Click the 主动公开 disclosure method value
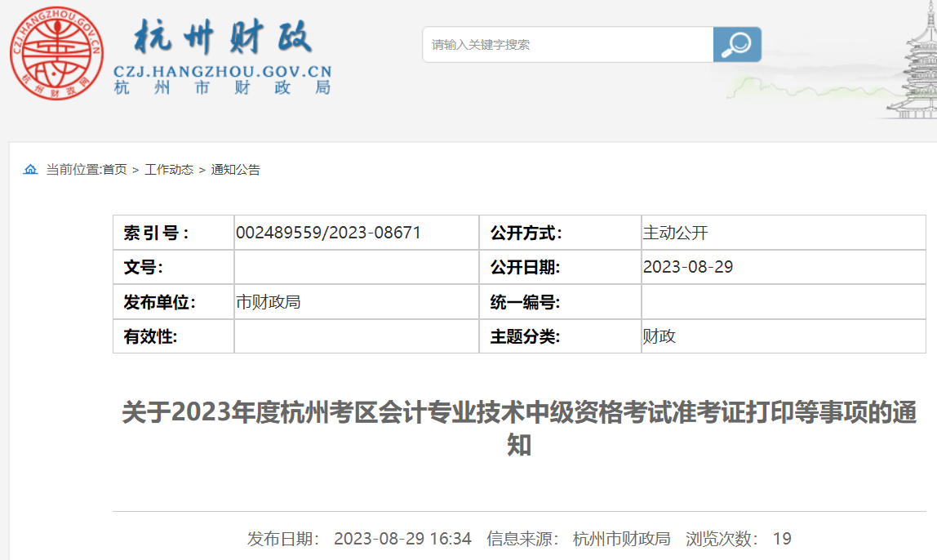 (675, 233)
